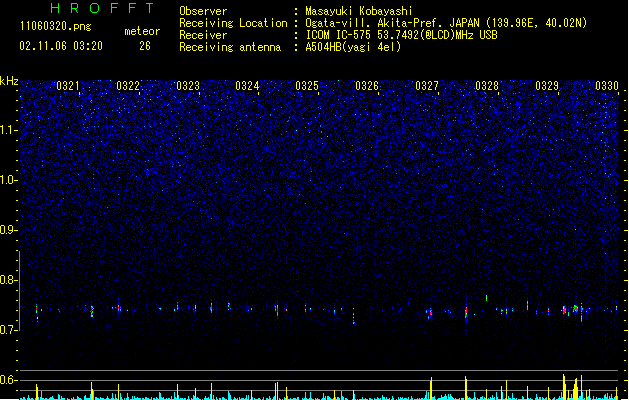Viewport: 629px width, 400px height.
Task: Click the 1.1 frequency axis label
Action: tap(9, 130)
